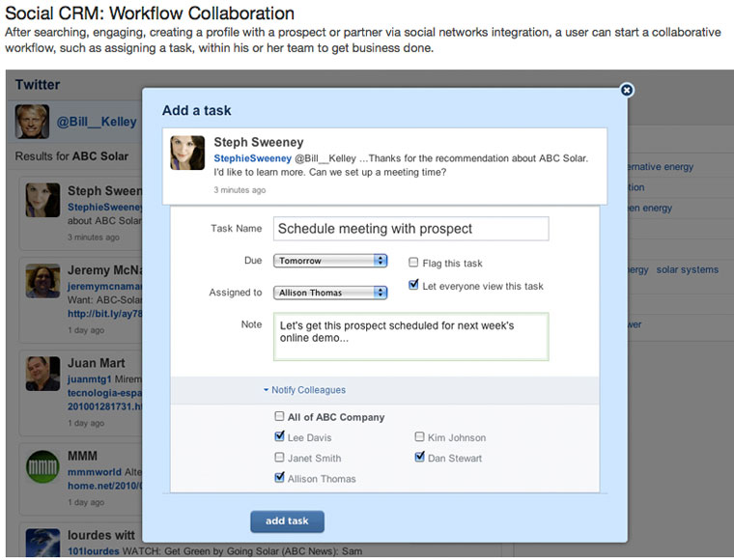Viewport: 734px width, 560px height.
Task: Click inside the Note text area
Action: [410, 336]
